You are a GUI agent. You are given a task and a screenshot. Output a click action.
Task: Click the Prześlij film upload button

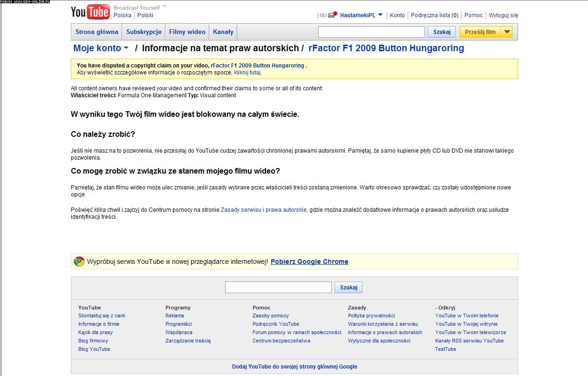tap(480, 32)
